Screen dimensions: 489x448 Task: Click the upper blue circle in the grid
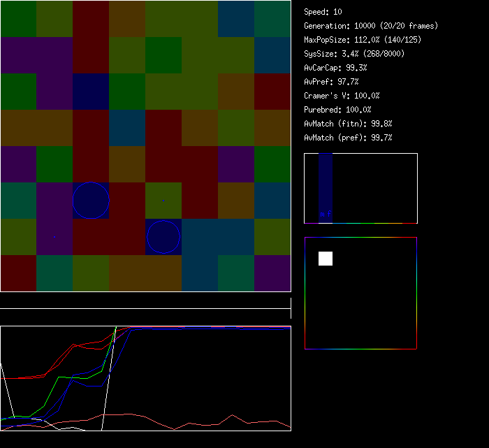pos(92,201)
